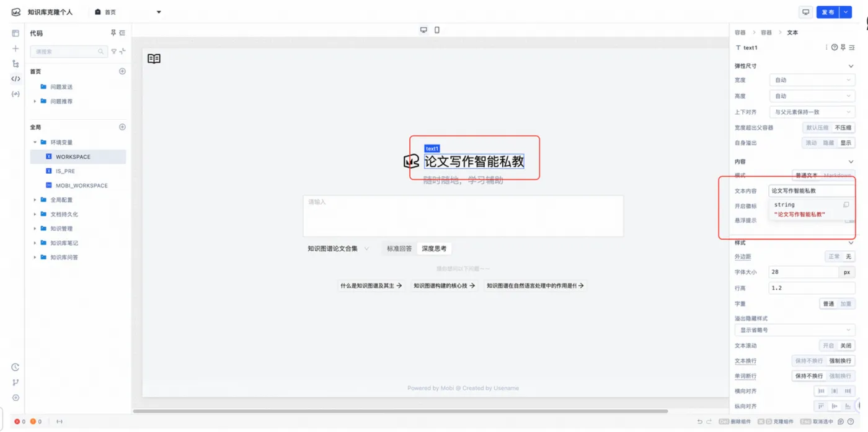Pin the text1 properties panel
Image resolution: width=868 pixels, height=432 pixels.
pyautogui.click(x=843, y=47)
